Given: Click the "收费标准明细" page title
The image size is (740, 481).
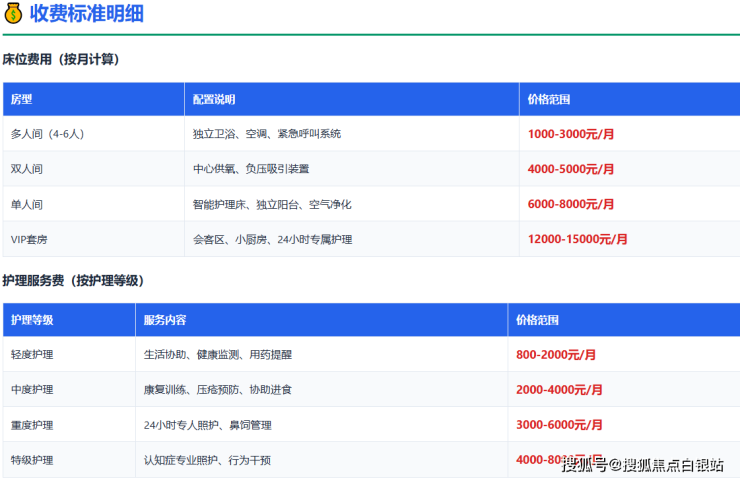Looking at the screenshot, I should [85, 13].
